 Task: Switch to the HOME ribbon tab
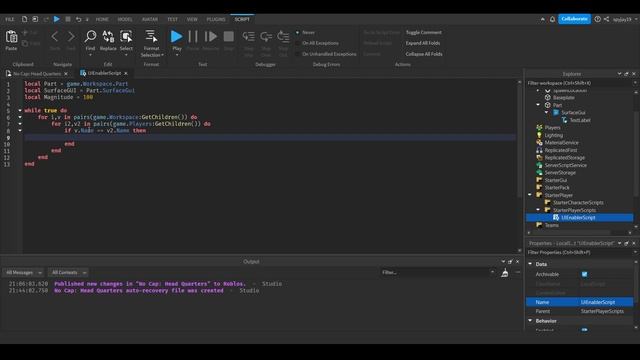tap(102, 19)
